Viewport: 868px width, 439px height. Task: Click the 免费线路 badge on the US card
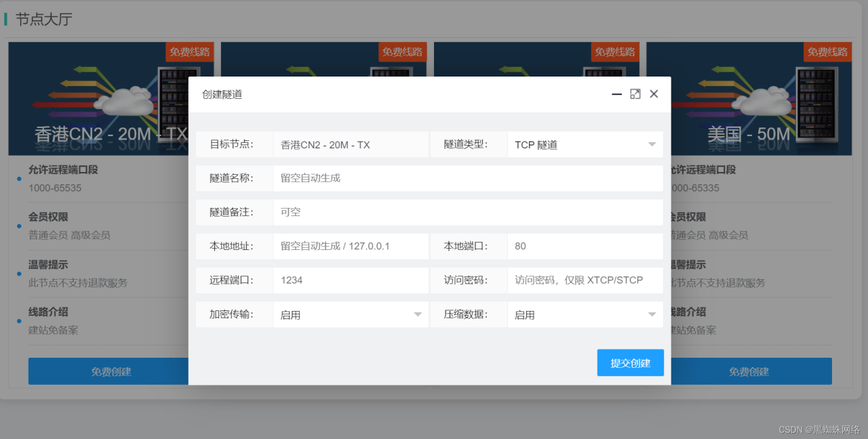tap(827, 51)
